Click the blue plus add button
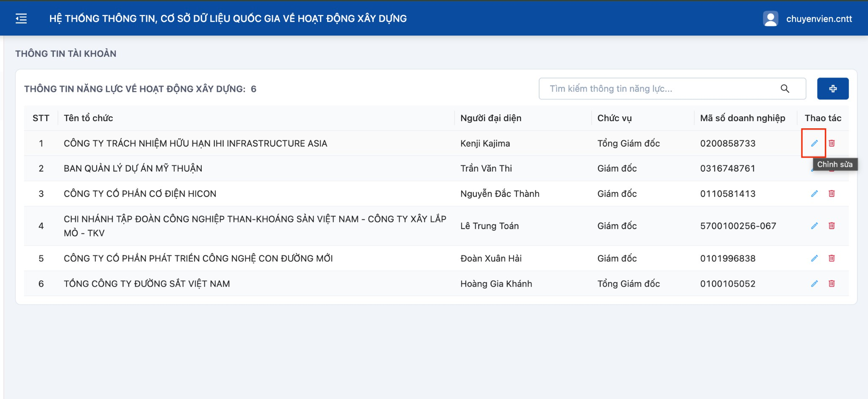868x399 pixels. [x=833, y=89]
